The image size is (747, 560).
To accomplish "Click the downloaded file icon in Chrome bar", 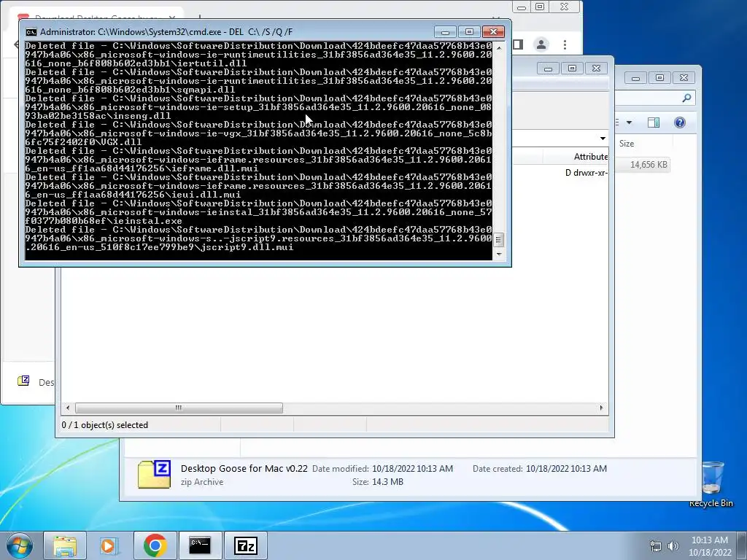I will pos(23,381).
